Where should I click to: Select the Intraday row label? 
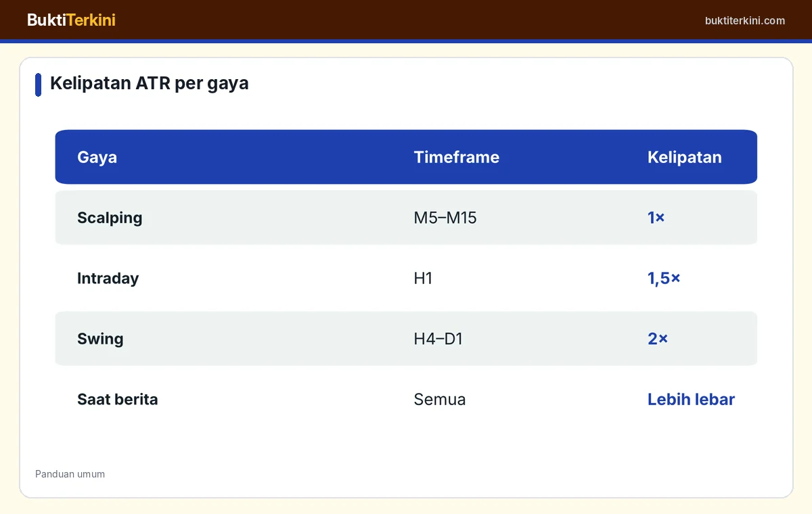(108, 278)
